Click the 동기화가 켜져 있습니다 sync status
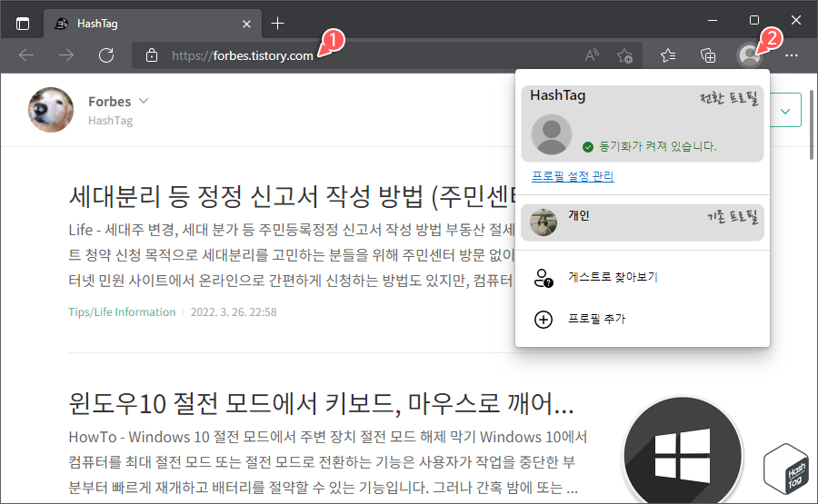818x504 pixels. tap(650, 146)
